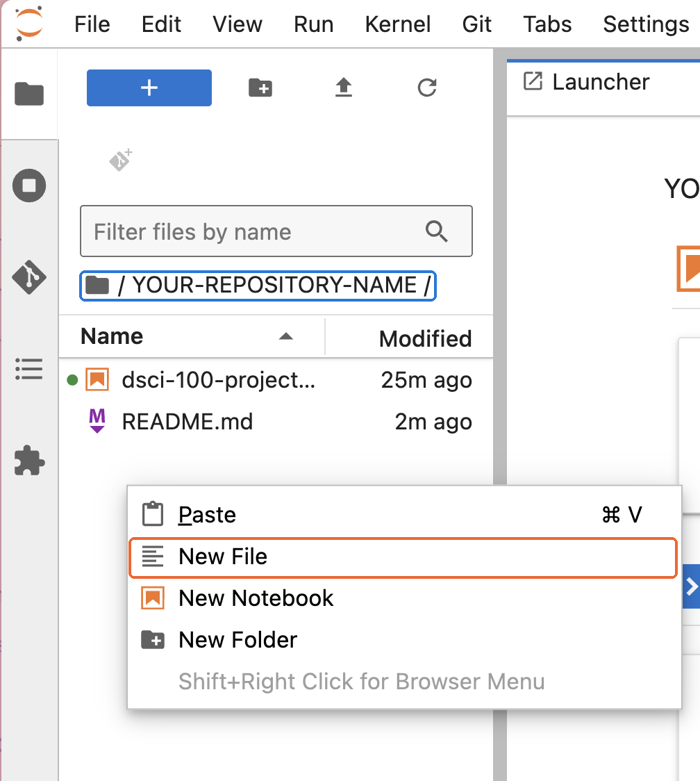Click the text-lines icon next to New File
This screenshot has height=781, width=700.
pyautogui.click(x=152, y=557)
